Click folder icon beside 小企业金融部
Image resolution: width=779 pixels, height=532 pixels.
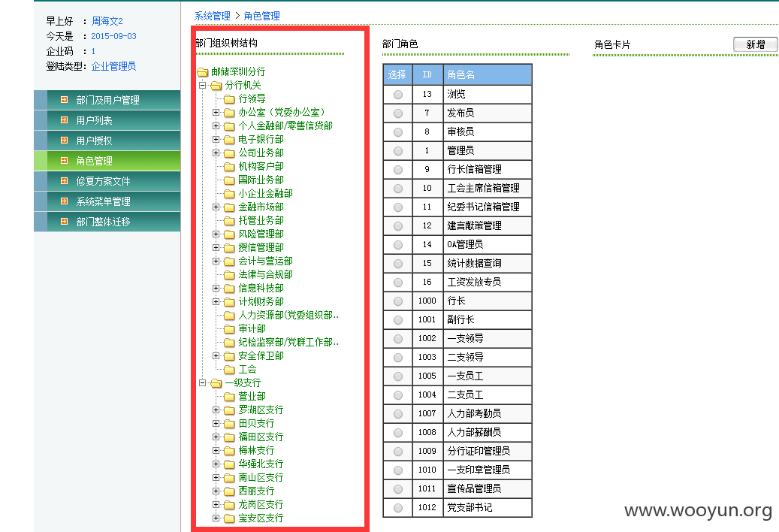(x=229, y=193)
